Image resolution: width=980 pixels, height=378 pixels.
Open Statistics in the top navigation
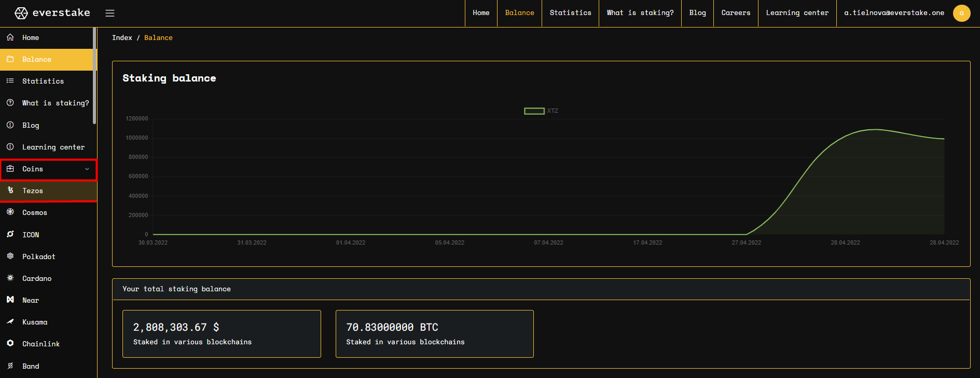[571, 13]
